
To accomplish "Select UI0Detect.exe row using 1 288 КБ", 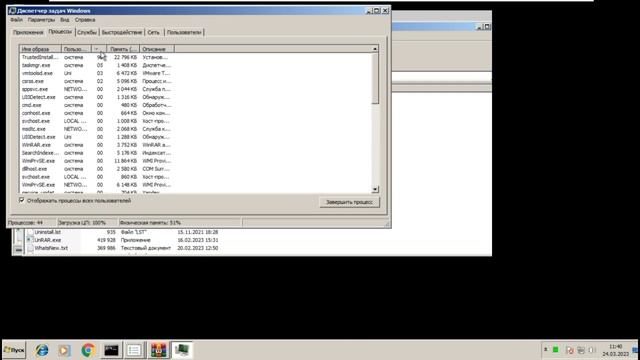I will tap(196, 137).
